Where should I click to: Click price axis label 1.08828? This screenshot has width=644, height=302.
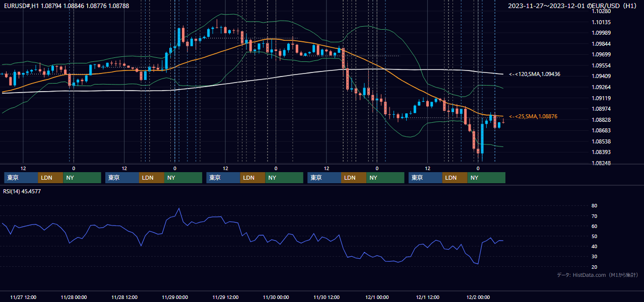point(601,120)
